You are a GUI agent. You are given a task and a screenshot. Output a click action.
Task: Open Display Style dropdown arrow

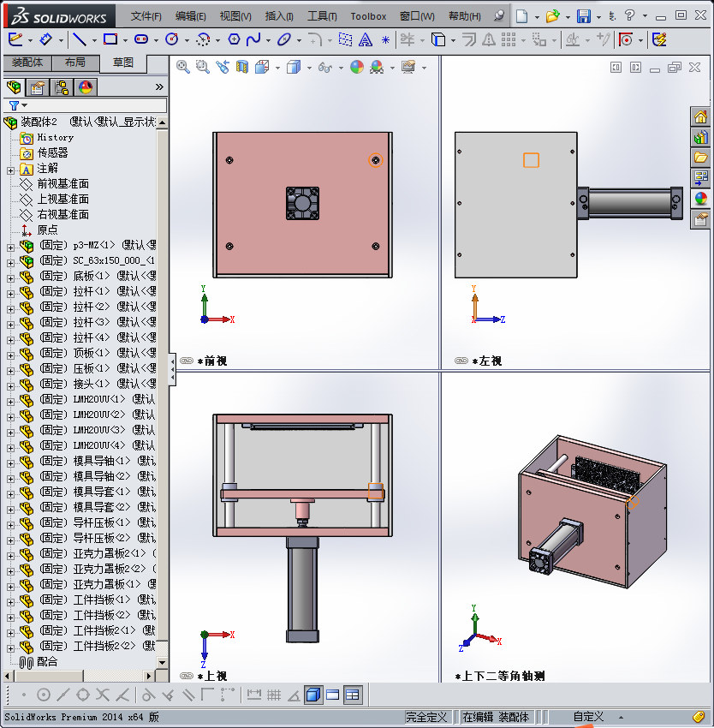click(x=309, y=69)
